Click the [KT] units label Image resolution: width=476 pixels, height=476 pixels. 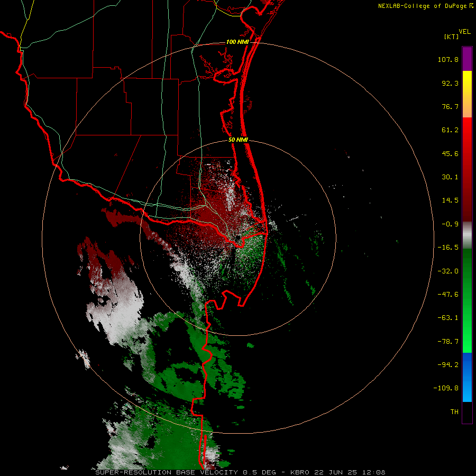(x=452, y=36)
